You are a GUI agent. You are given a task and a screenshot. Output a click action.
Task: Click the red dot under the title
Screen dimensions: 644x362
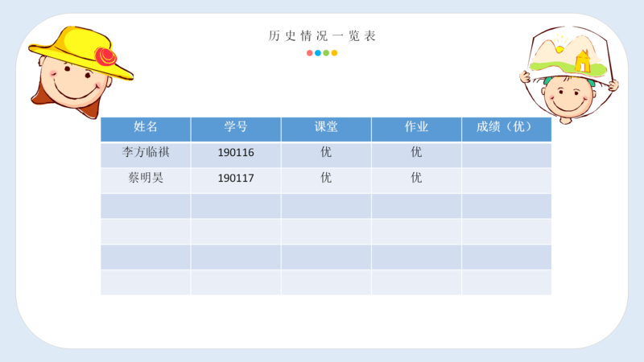tap(310, 53)
